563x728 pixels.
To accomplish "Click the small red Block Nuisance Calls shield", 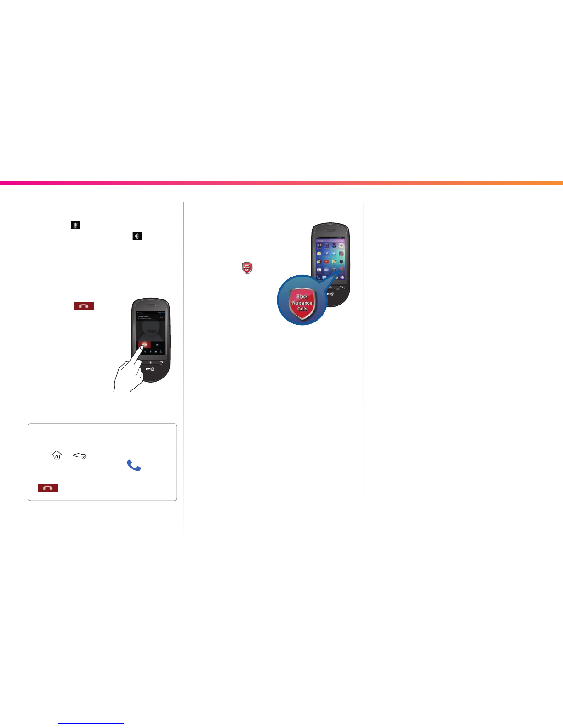I will pyautogui.click(x=247, y=268).
